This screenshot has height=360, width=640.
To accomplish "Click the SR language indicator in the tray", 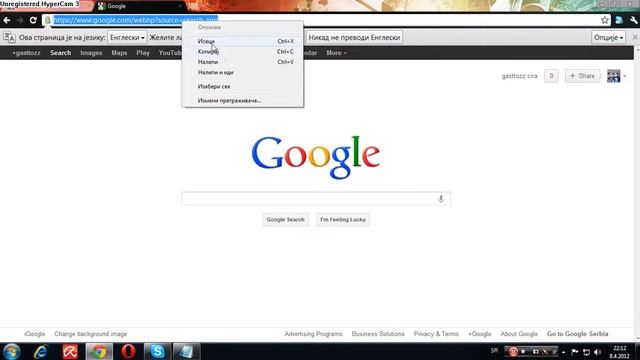I will click(x=494, y=351).
